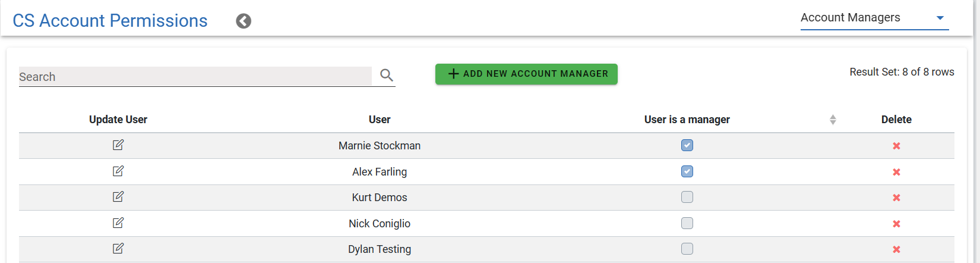Screen dimensions: 980x263
Task: Click the User column header
Action: (x=380, y=120)
